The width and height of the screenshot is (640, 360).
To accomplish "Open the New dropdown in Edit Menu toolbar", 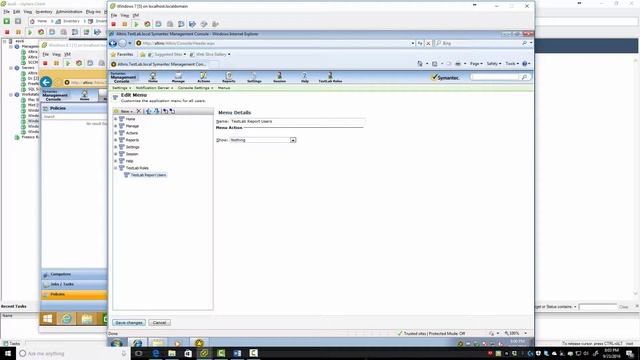I will tap(124, 111).
